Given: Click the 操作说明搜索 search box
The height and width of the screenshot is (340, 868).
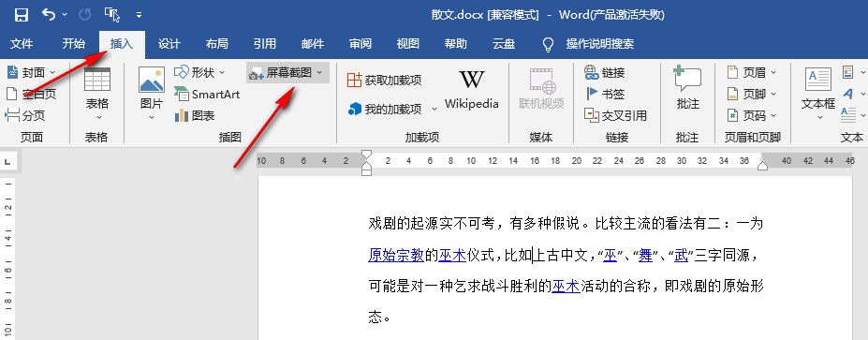Looking at the screenshot, I should point(600,44).
